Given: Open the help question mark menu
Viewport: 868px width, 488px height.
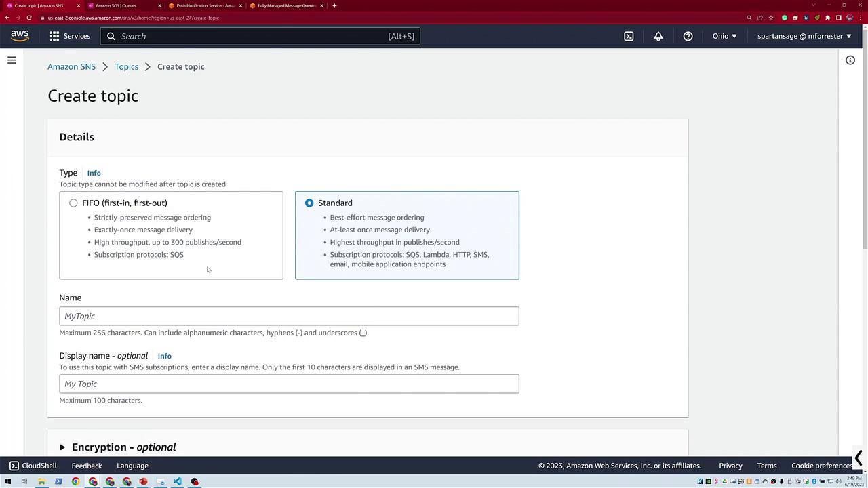Looking at the screenshot, I should click(x=688, y=36).
